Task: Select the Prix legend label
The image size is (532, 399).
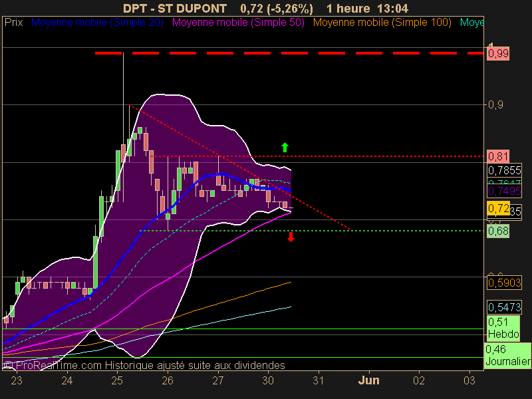Action: (13, 23)
